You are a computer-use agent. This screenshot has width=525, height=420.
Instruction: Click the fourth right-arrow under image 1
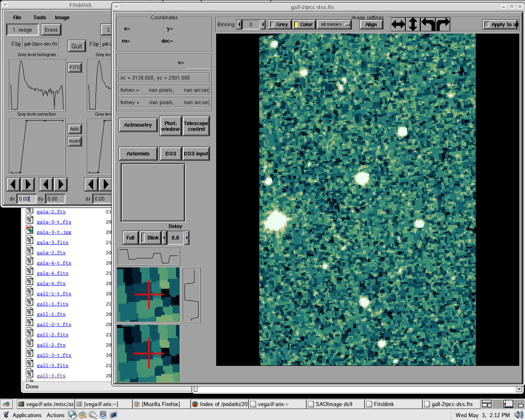[60, 185]
